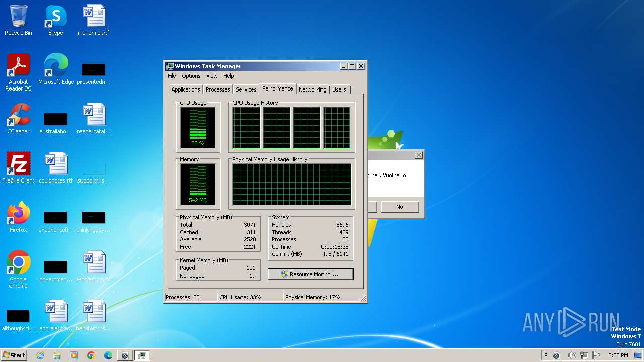Switch to the Applications tab
Screen dimensions: 644x362
[186, 89]
